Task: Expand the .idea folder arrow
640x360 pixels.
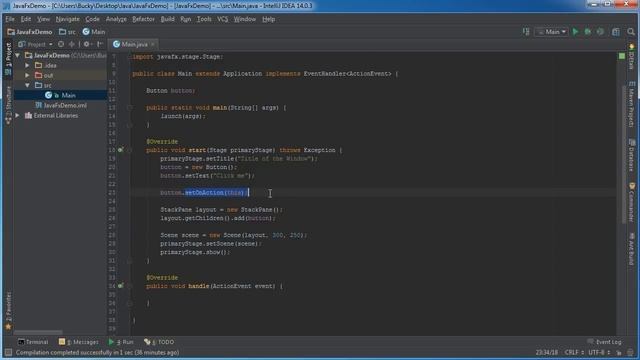Action: pyautogui.click(x=27, y=65)
